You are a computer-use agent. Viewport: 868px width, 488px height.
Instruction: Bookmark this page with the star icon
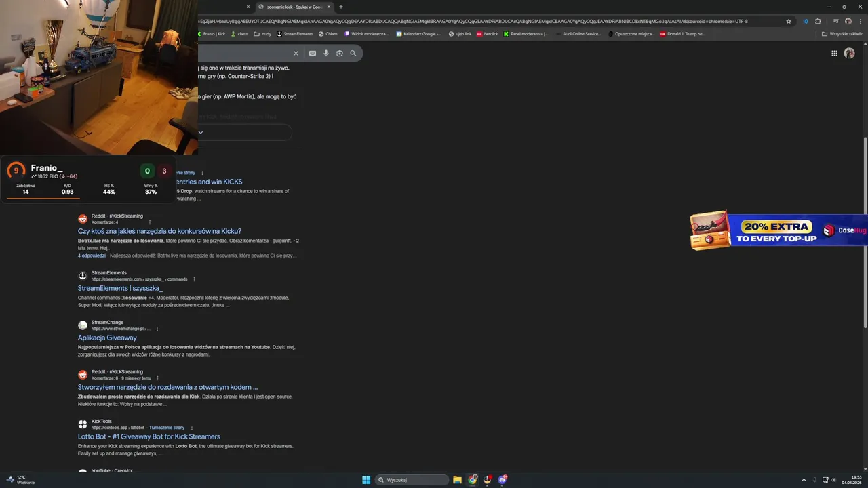pos(789,21)
